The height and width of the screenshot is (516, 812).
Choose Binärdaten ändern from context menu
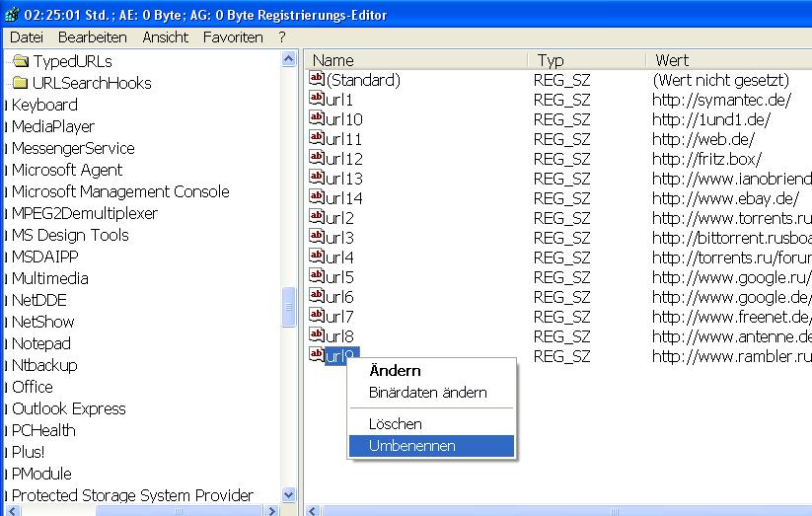(427, 393)
